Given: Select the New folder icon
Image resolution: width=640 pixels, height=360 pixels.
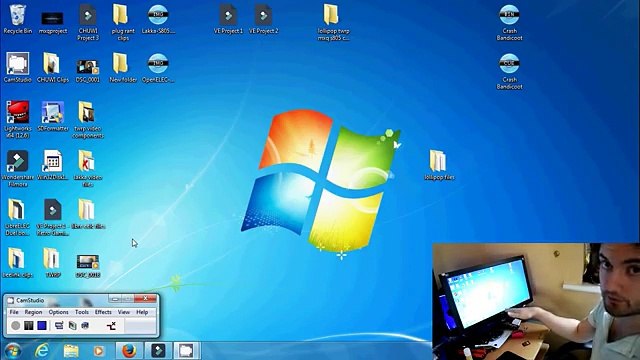Looking at the screenshot, I should point(122,67).
